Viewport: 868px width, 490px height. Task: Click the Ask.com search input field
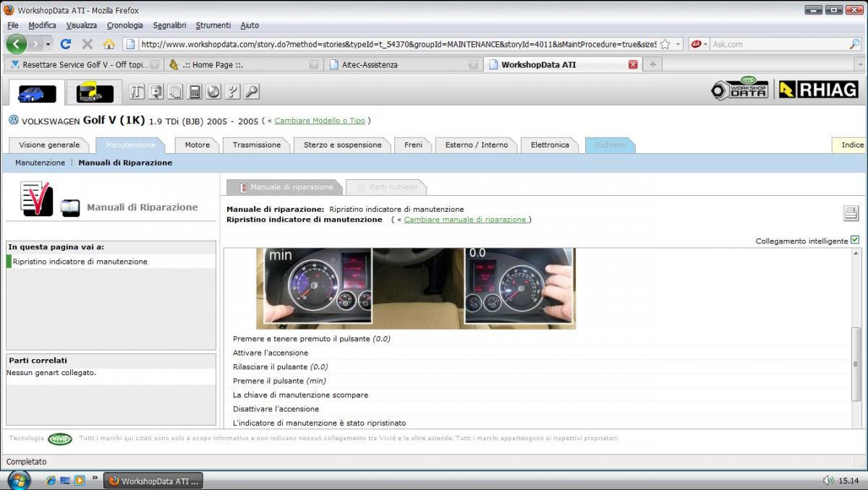(x=778, y=44)
